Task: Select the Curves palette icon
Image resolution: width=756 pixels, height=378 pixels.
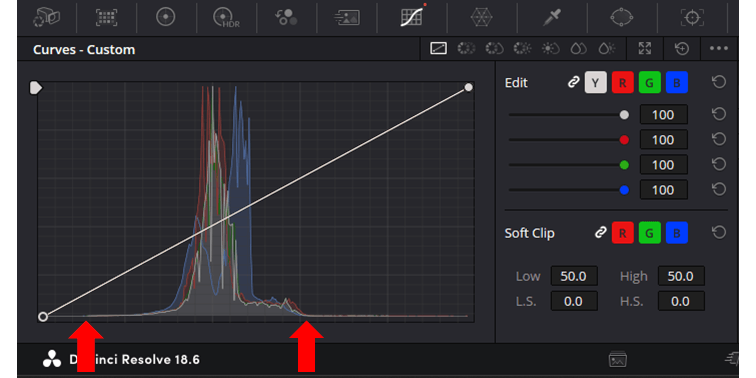Action: (412, 17)
